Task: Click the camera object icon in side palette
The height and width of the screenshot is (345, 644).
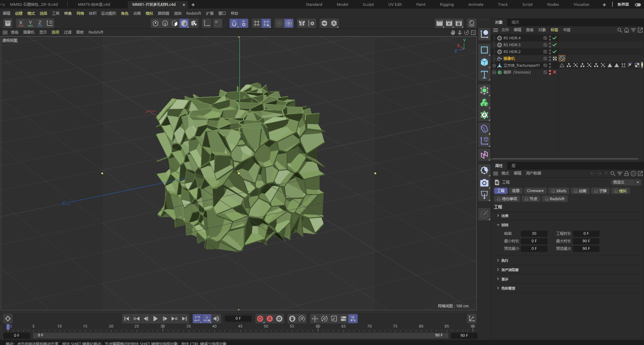Action: click(484, 183)
